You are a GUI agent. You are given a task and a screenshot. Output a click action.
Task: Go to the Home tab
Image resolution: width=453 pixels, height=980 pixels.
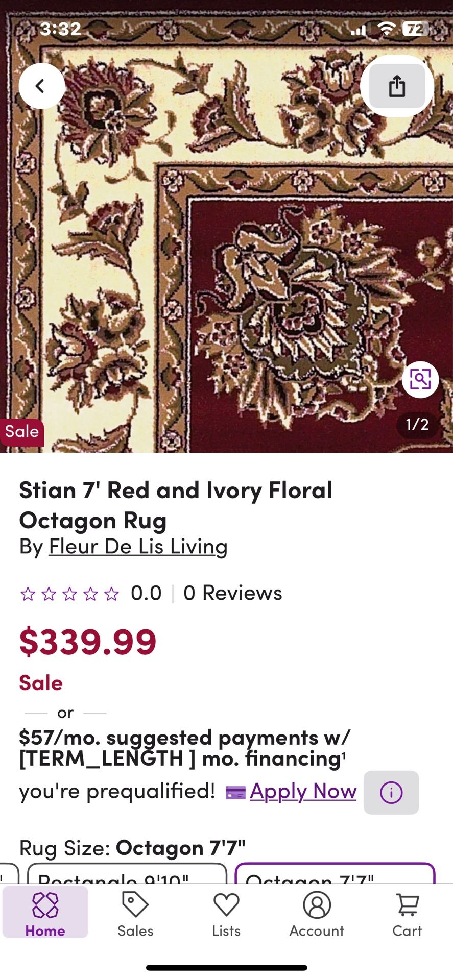[45, 914]
